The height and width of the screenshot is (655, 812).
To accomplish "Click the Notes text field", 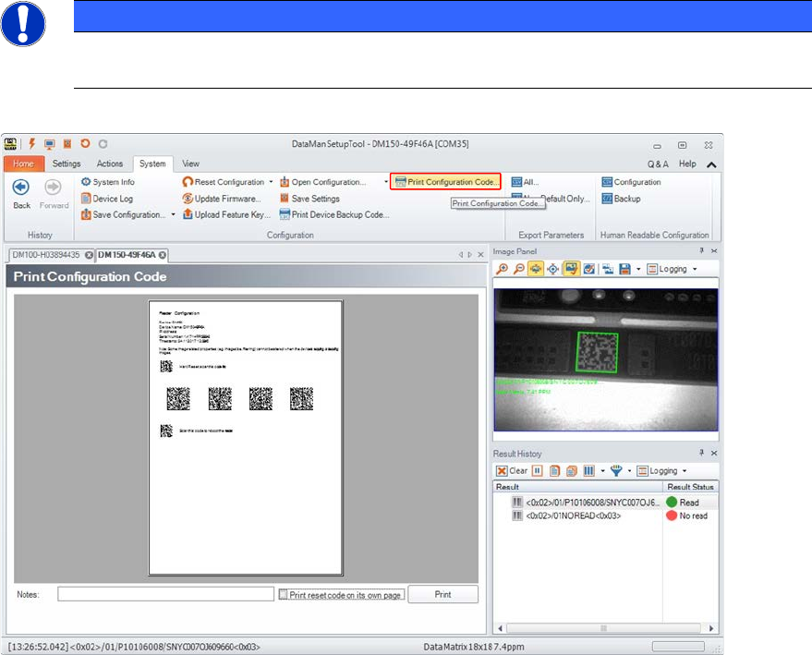I will tap(165, 594).
